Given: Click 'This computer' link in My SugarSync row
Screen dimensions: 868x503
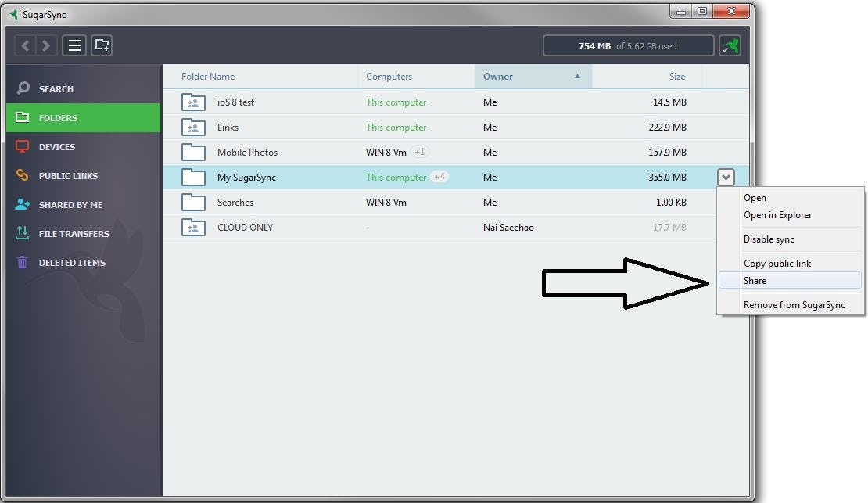Looking at the screenshot, I should (396, 178).
